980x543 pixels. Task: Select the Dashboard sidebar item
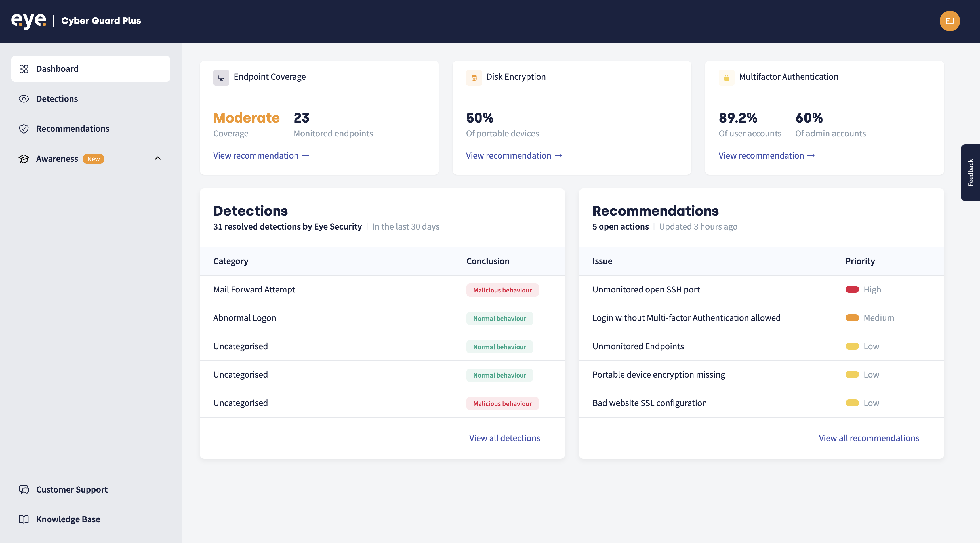coord(57,69)
